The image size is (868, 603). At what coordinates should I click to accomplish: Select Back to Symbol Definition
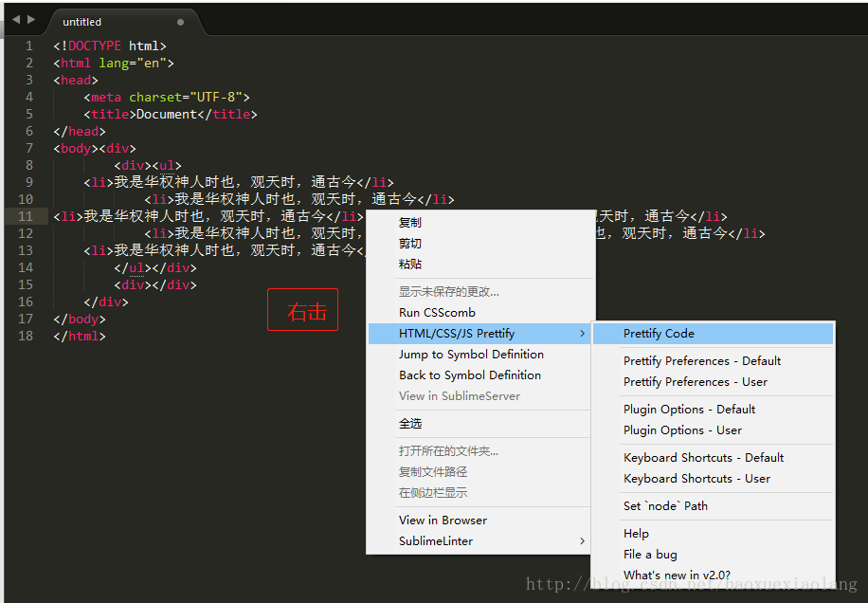[480, 375]
